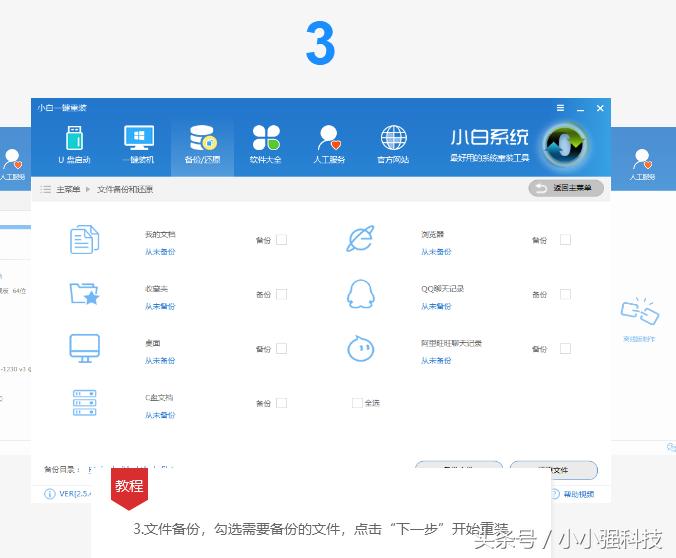676x558 pixels.
Task: Click the 我的文档 documents icon
Action: 84,239
